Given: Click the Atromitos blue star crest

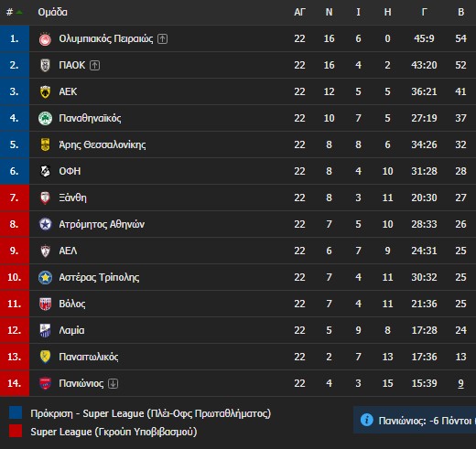Looking at the screenshot, I should tap(45, 224).
